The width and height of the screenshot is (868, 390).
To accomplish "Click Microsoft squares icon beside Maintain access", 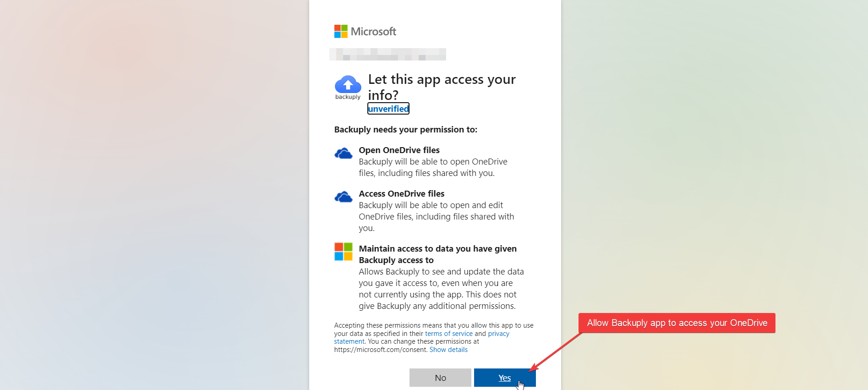I will click(x=344, y=252).
